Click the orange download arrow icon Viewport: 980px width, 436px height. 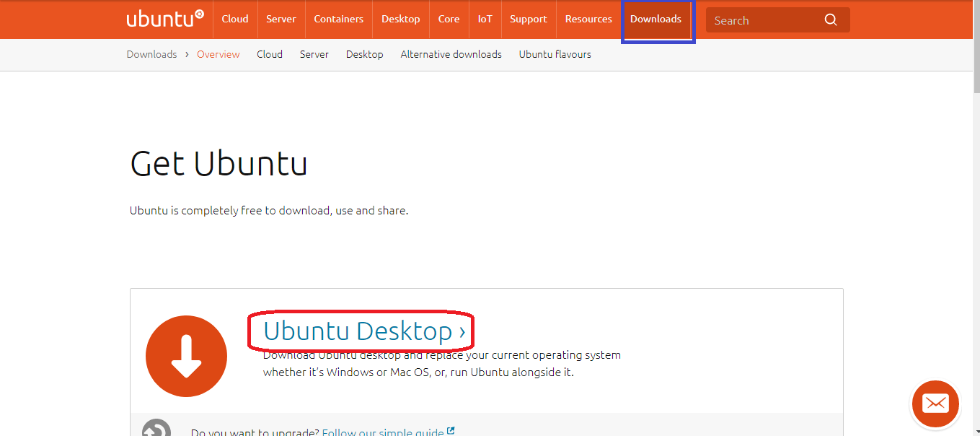pyautogui.click(x=186, y=356)
